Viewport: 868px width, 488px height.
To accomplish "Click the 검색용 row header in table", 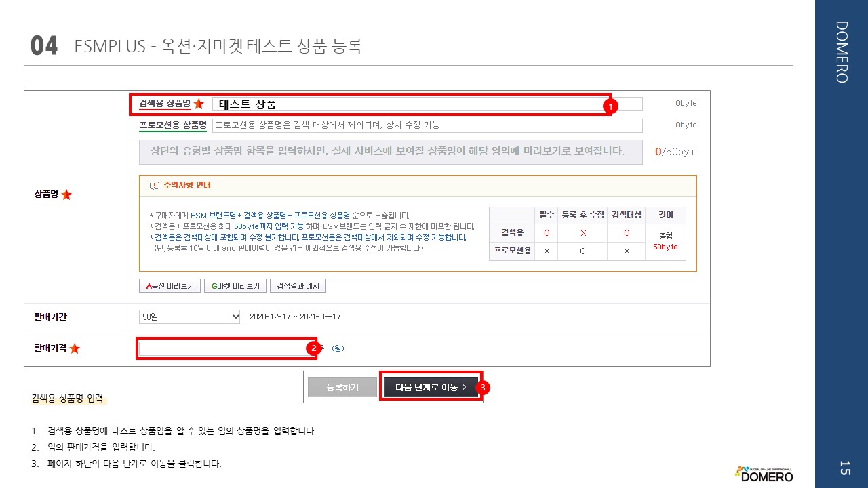I will pos(512,233).
